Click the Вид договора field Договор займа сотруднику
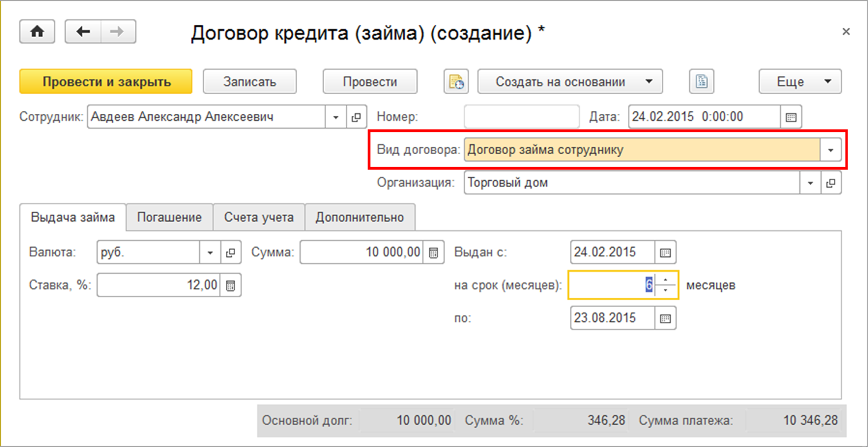 click(642, 150)
